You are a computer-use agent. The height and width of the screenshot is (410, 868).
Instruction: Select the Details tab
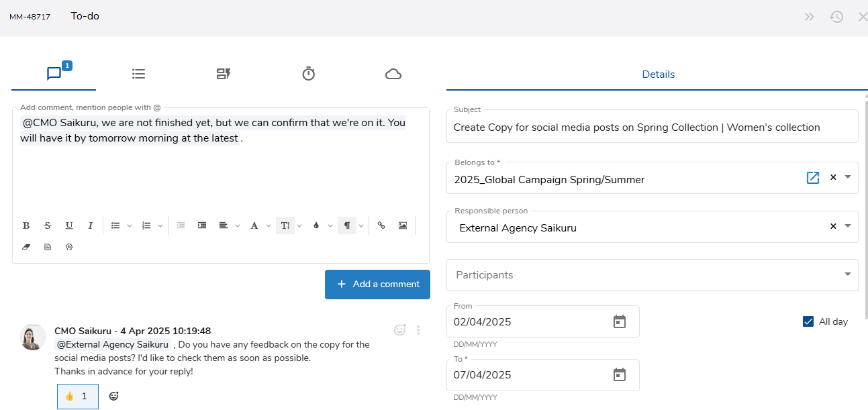tap(659, 74)
